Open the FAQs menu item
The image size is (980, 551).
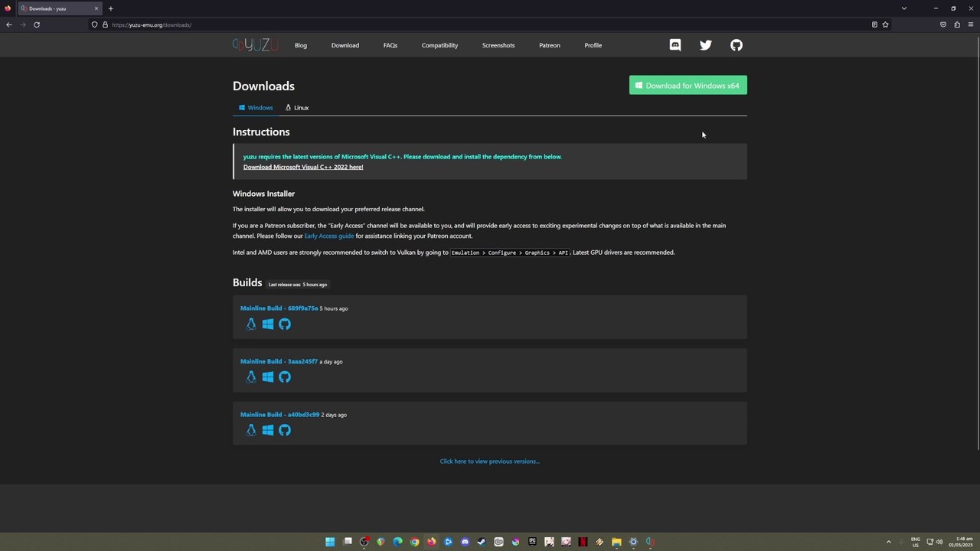click(390, 45)
